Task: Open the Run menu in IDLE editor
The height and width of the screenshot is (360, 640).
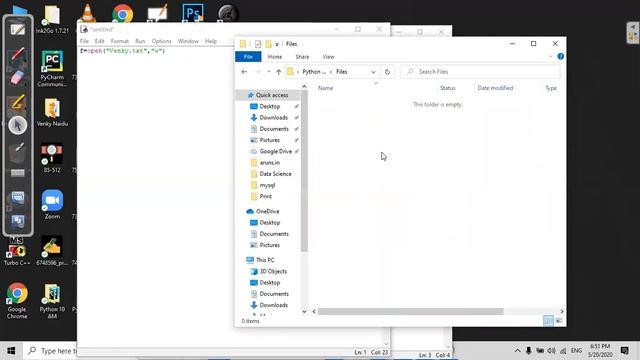Action: (140, 41)
